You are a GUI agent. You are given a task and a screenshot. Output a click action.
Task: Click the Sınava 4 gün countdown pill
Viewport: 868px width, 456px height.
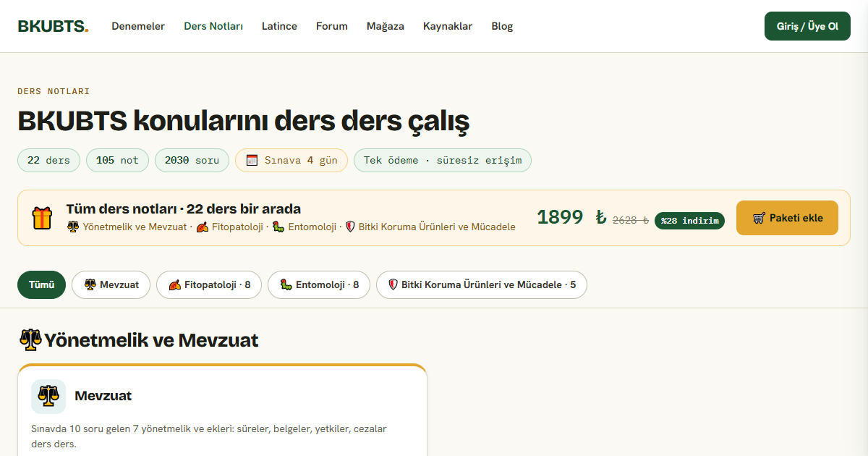pos(292,160)
